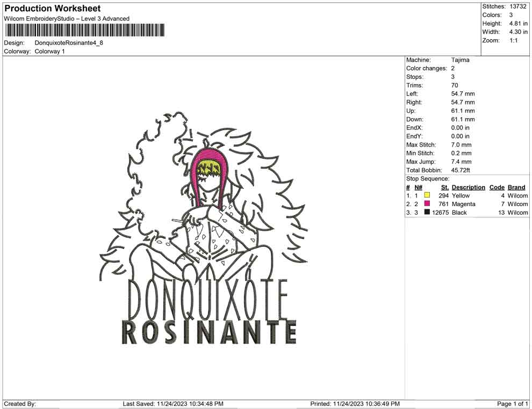This screenshot has width=532, height=409.
Task: Click the 'Printed' timestamp in footer
Action: point(355,404)
